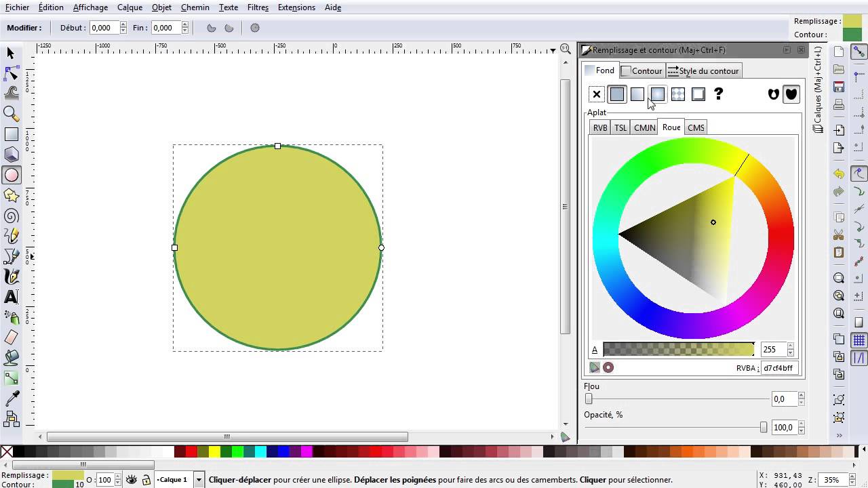This screenshot has width=868, height=488.
Task: Click the nonzero fill rule heart button
Action: coord(791,94)
